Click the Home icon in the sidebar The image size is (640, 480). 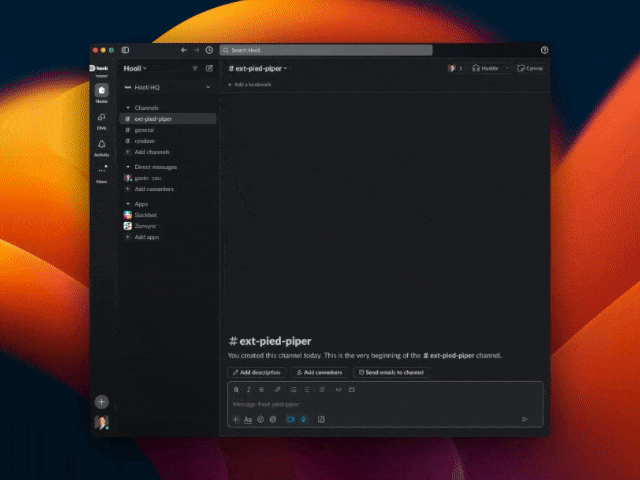coord(101,91)
